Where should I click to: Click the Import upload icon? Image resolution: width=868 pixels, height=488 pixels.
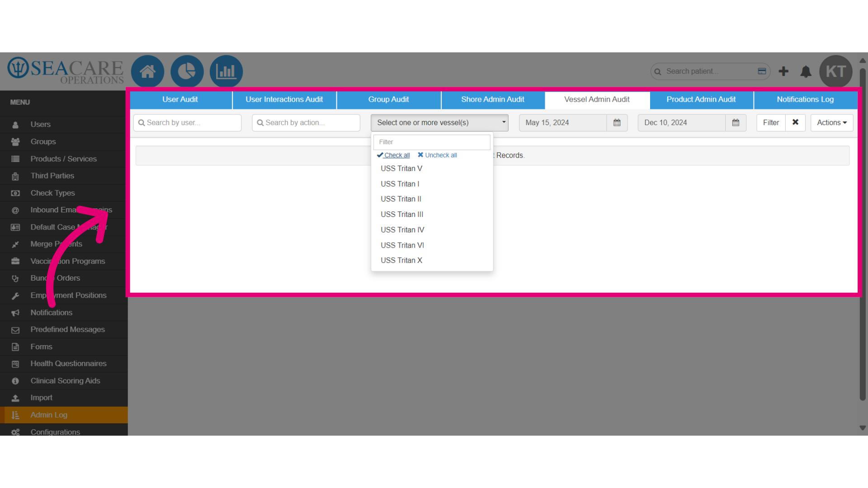click(15, 398)
